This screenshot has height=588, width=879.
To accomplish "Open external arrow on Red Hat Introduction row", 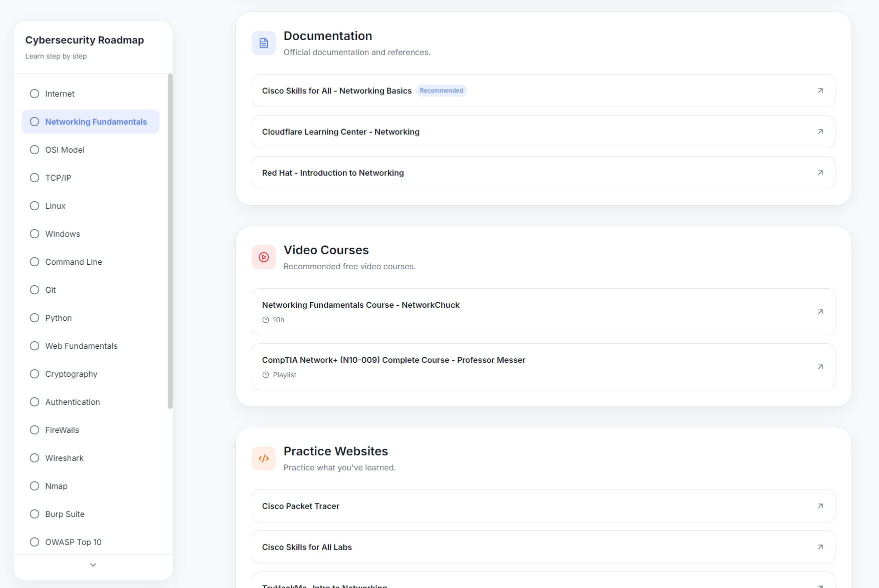I will click(x=820, y=173).
